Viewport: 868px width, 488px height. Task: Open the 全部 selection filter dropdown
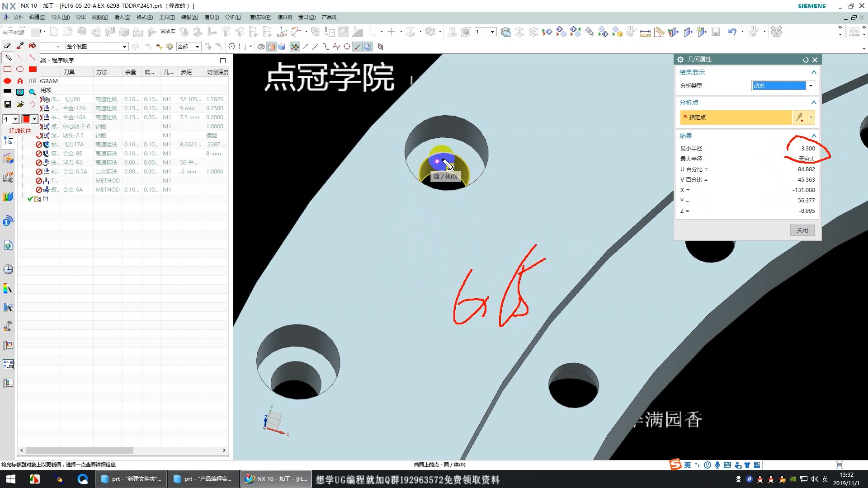(x=197, y=47)
